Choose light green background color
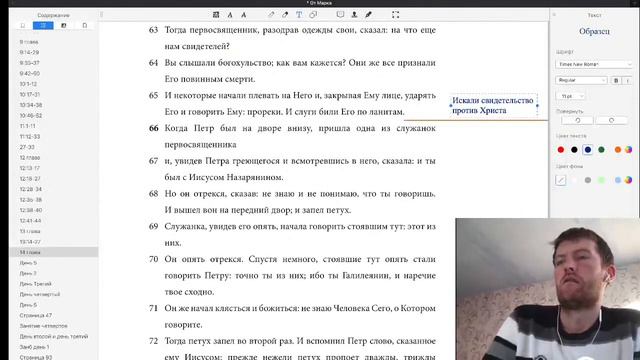 [601, 180]
